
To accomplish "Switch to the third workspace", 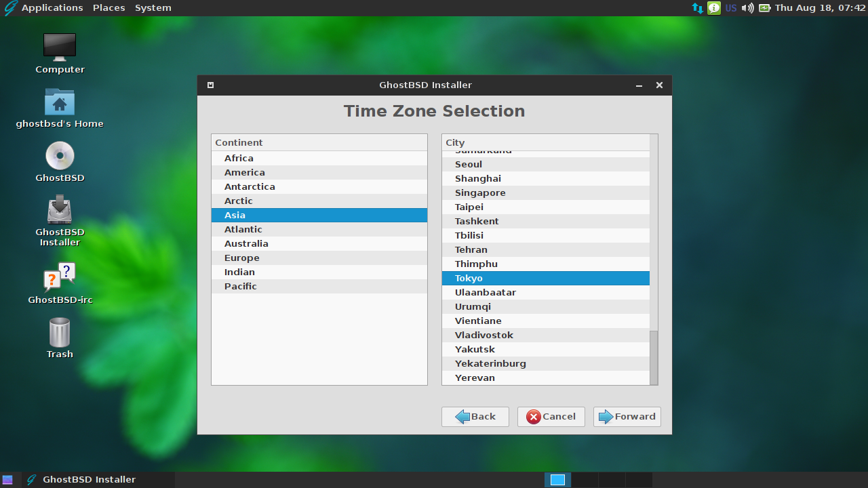I will pyautogui.click(x=612, y=480).
